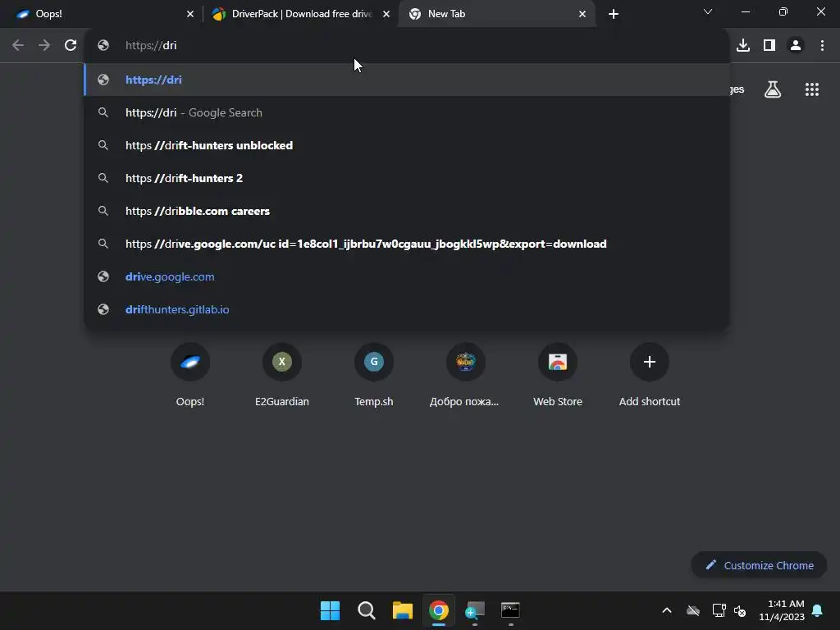Click the address bar text field
Image resolution: width=840 pixels, height=630 pixels.
[407, 46]
